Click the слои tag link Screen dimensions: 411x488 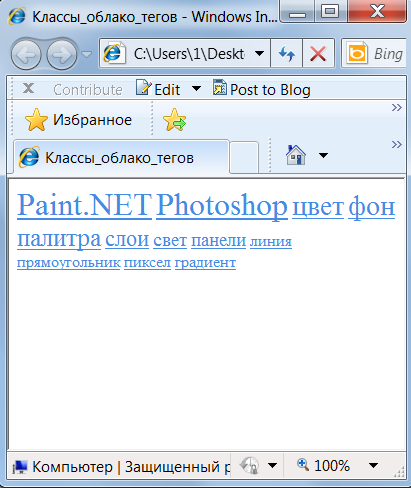127,239
